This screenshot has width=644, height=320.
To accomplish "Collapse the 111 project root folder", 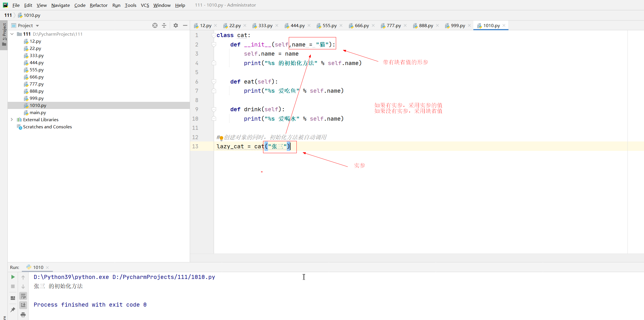I will tap(12, 34).
